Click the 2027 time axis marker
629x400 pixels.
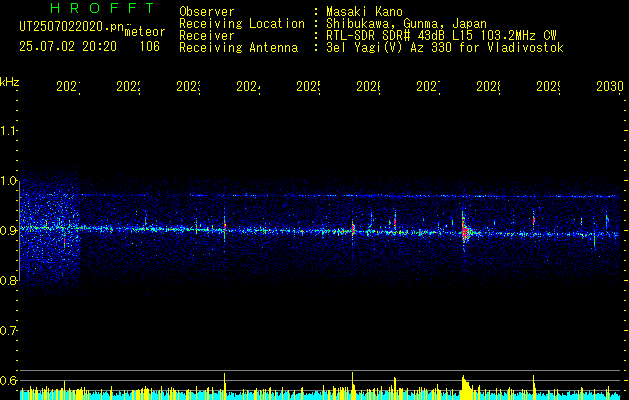[x=428, y=86]
